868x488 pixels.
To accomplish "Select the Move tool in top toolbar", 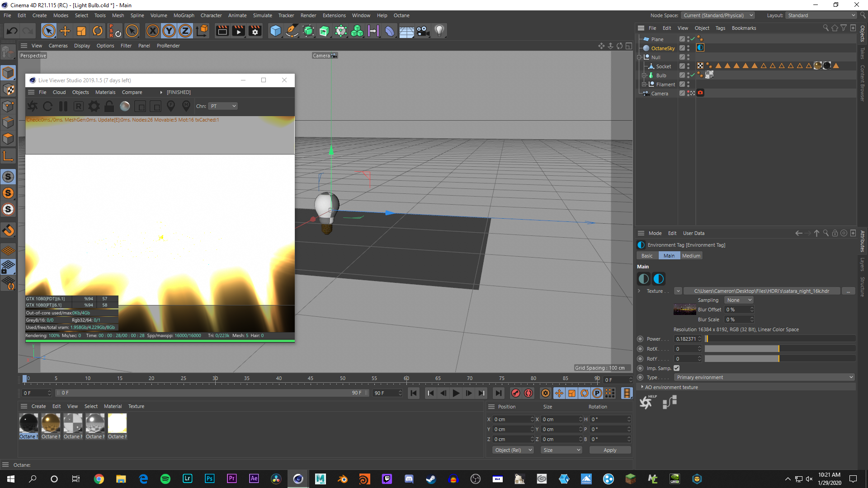I will tap(65, 31).
